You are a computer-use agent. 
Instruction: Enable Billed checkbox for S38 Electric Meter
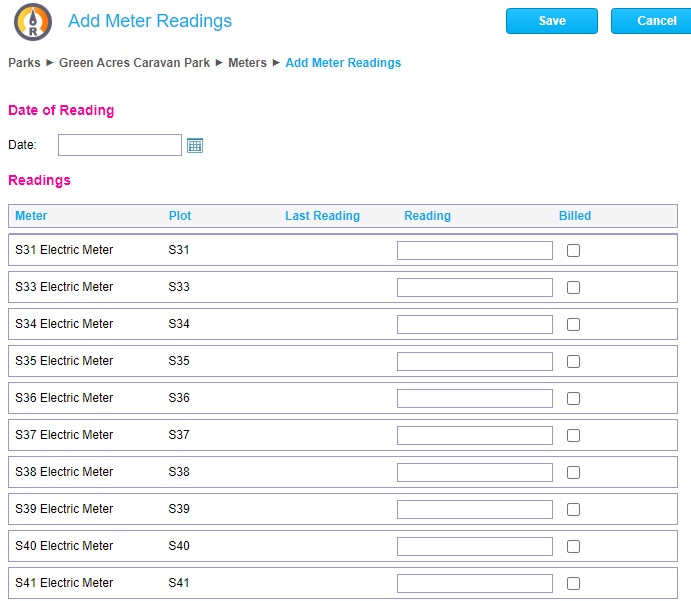[573, 473]
